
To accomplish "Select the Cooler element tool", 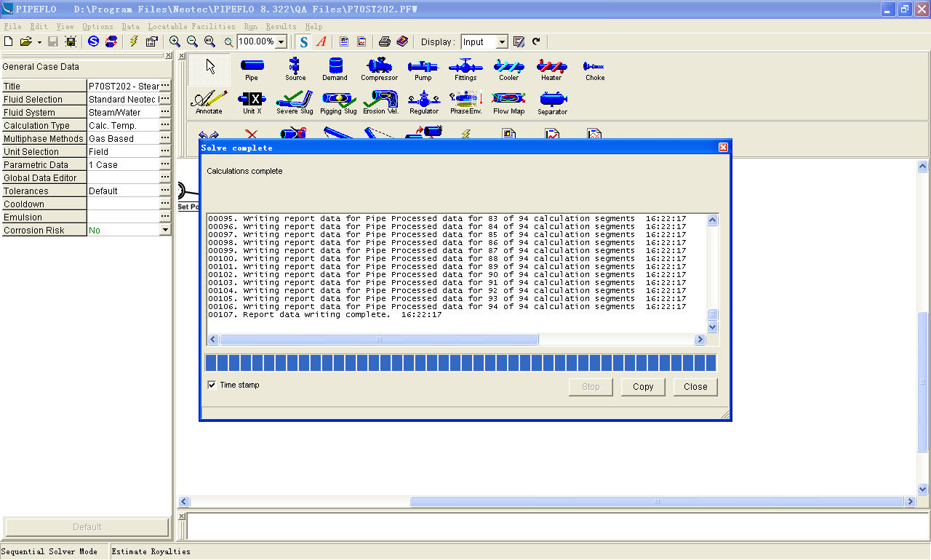I will (508, 69).
